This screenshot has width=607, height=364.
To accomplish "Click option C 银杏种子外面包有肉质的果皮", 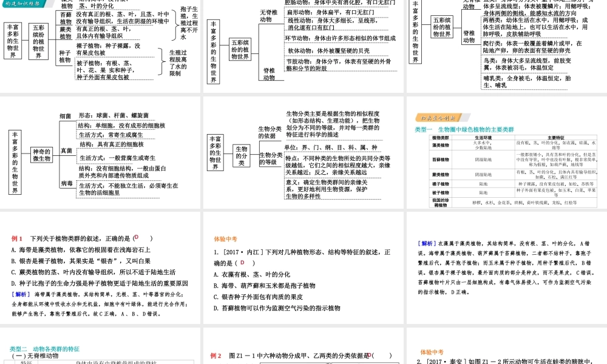I will (258, 297).
